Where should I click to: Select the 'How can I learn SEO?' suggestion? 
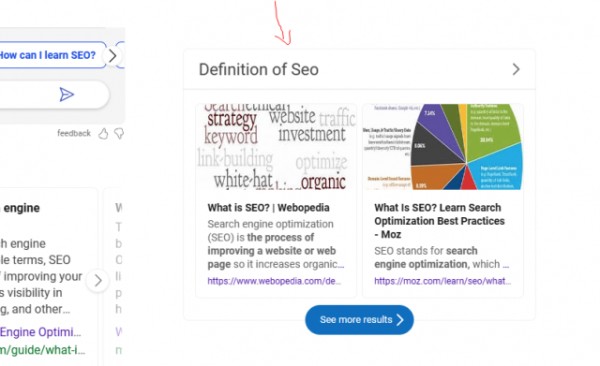coord(50,55)
